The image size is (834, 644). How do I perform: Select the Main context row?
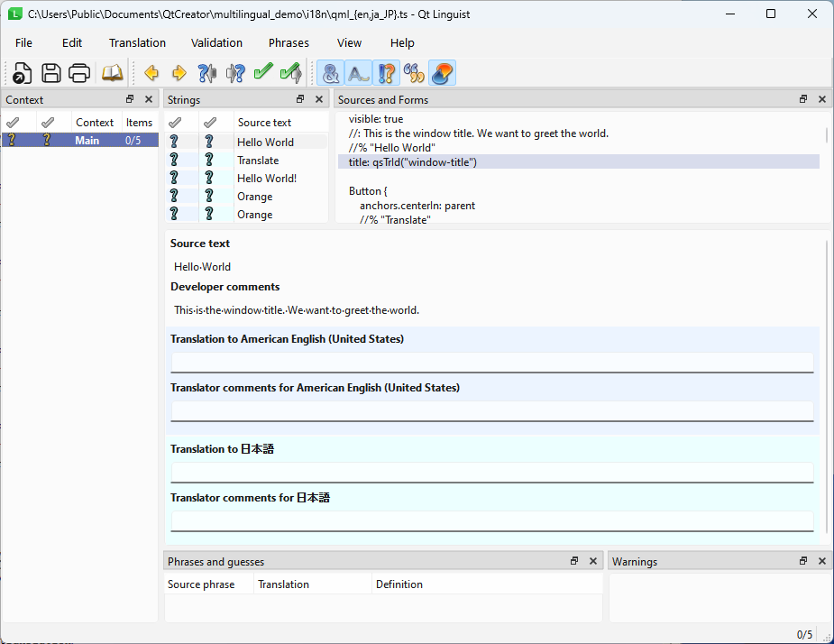point(87,141)
